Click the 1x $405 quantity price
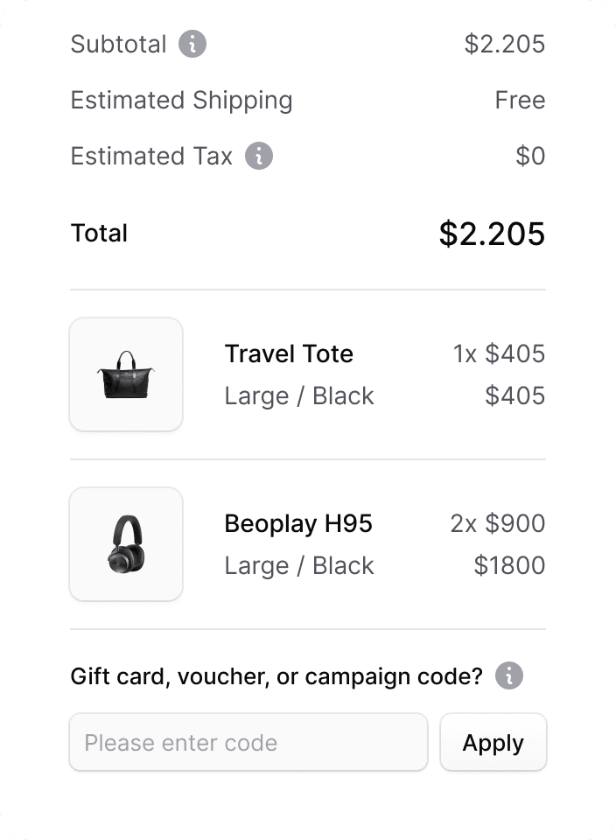Viewport: 616px width, 840px height. point(500,353)
